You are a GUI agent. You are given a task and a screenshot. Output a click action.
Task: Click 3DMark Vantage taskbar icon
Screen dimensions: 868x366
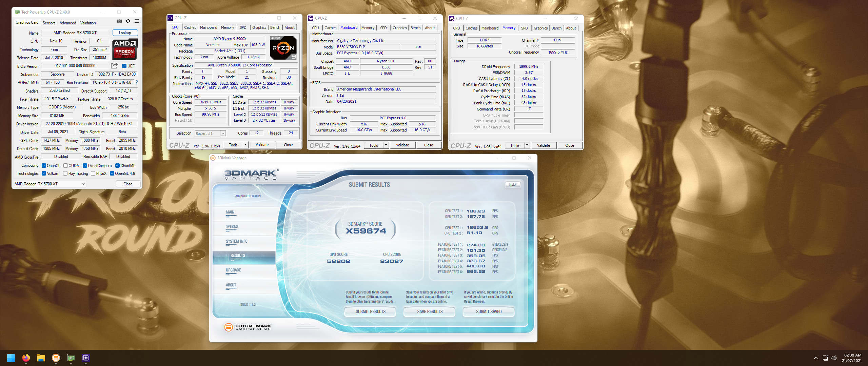click(x=56, y=358)
